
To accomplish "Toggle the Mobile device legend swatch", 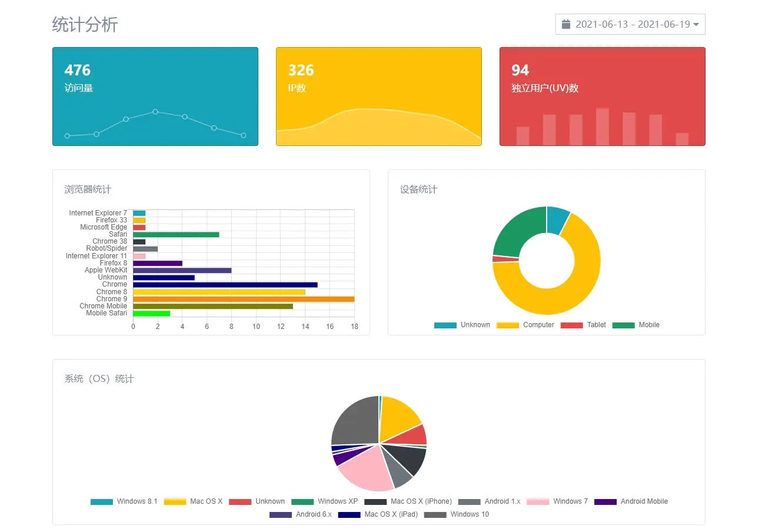I will 623,325.
